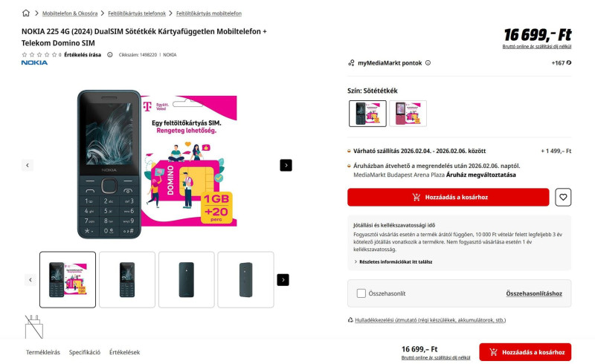This screenshot has height=364, width=595.
Task: Open the Értékelések tab
Action: pyautogui.click(x=124, y=352)
